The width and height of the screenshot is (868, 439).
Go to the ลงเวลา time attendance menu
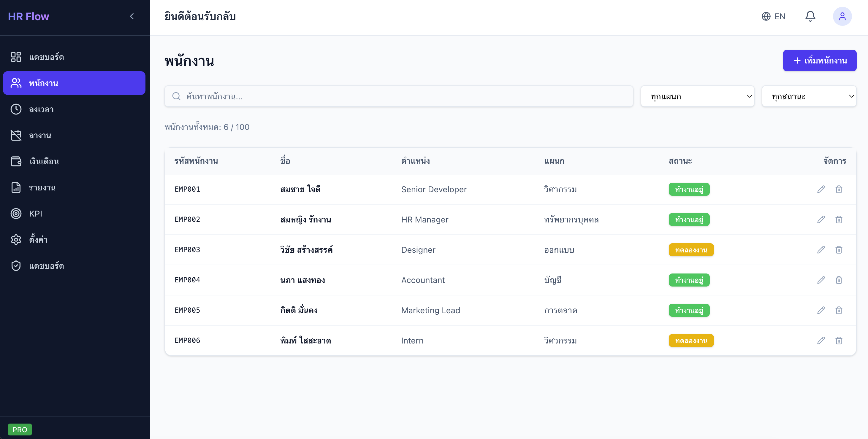[x=41, y=109]
